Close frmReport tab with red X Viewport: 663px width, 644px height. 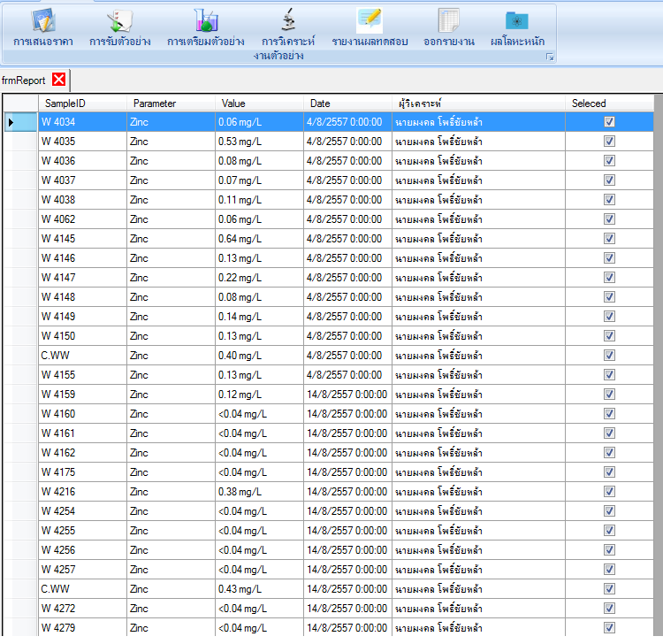59,80
